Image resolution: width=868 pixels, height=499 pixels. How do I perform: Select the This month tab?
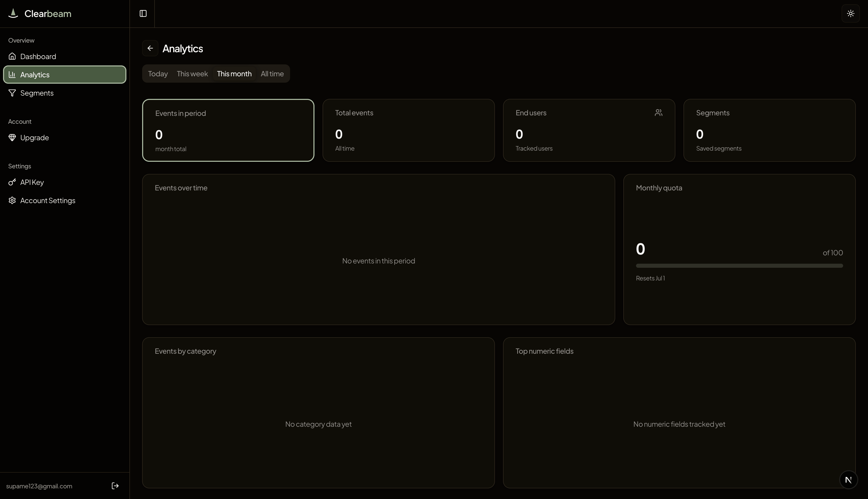234,74
